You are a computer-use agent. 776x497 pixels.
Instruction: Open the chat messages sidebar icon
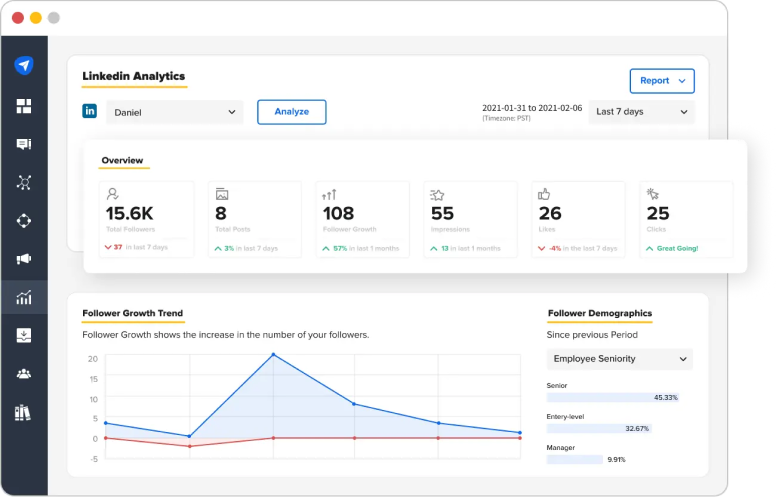pos(24,144)
